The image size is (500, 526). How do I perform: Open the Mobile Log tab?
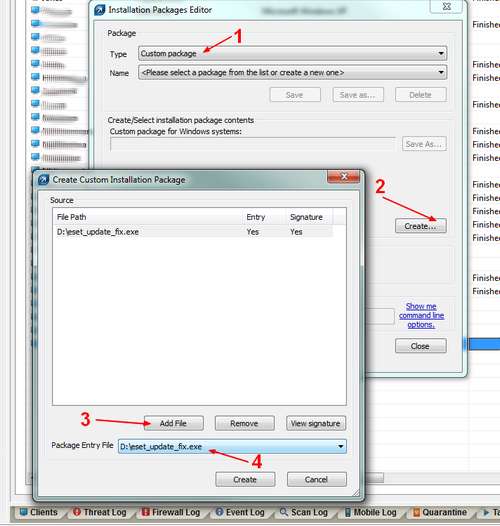point(370,512)
